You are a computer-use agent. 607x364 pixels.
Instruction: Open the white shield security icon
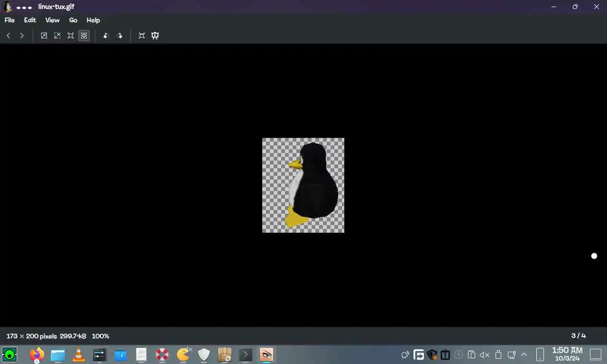coord(204,355)
